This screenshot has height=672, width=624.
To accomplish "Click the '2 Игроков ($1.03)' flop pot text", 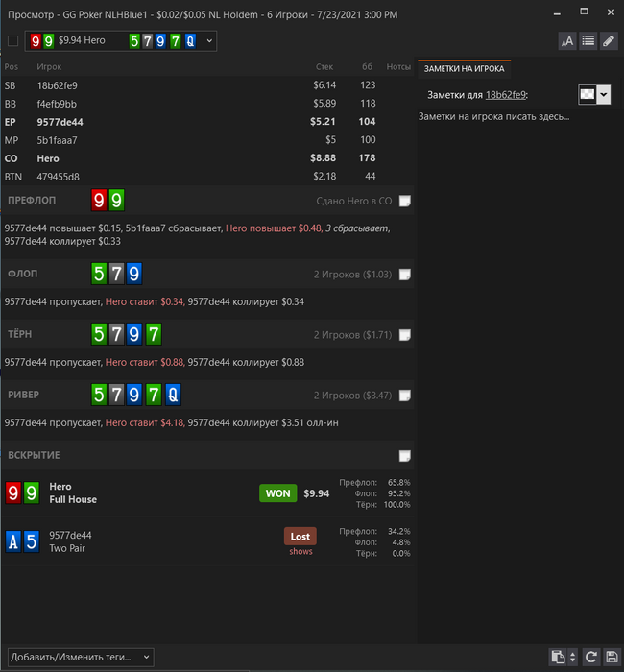I will 352,275.
